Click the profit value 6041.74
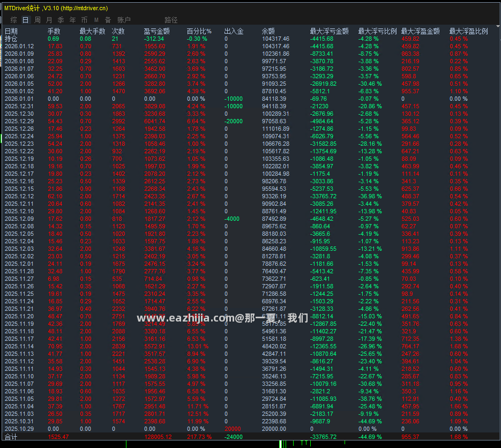Image resolution: width=501 pixels, height=448 pixels. click(x=155, y=121)
